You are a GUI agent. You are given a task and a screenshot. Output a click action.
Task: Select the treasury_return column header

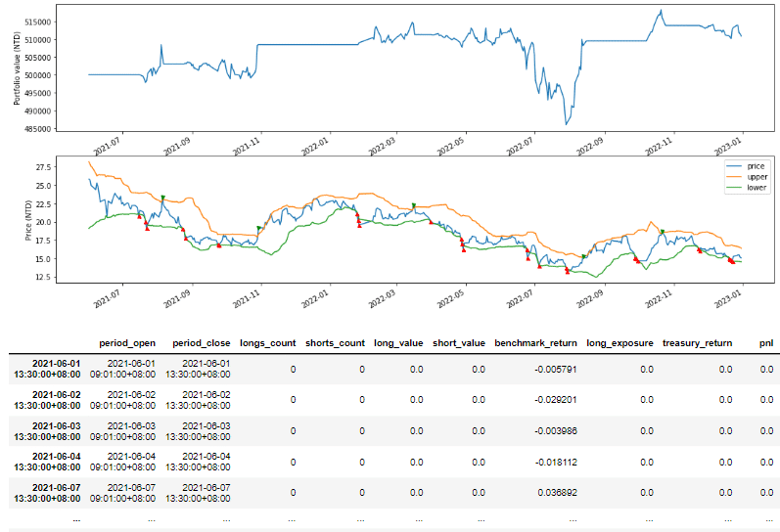pyautogui.click(x=697, y=343)
